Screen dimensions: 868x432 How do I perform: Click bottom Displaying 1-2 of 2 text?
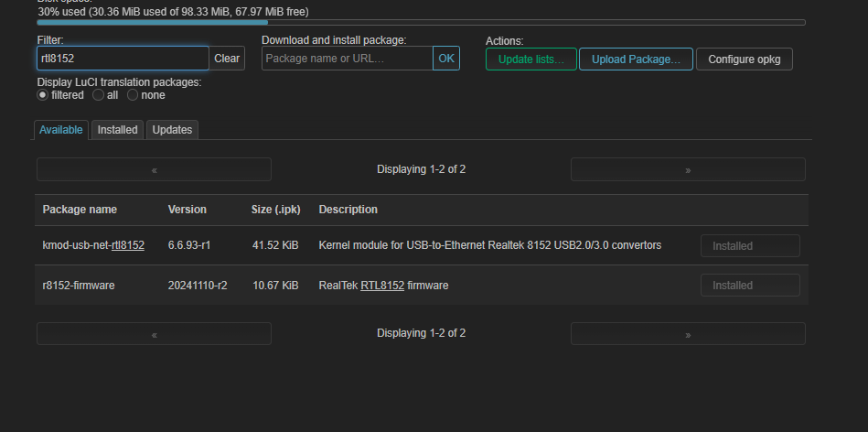click(x=422, y=333)
